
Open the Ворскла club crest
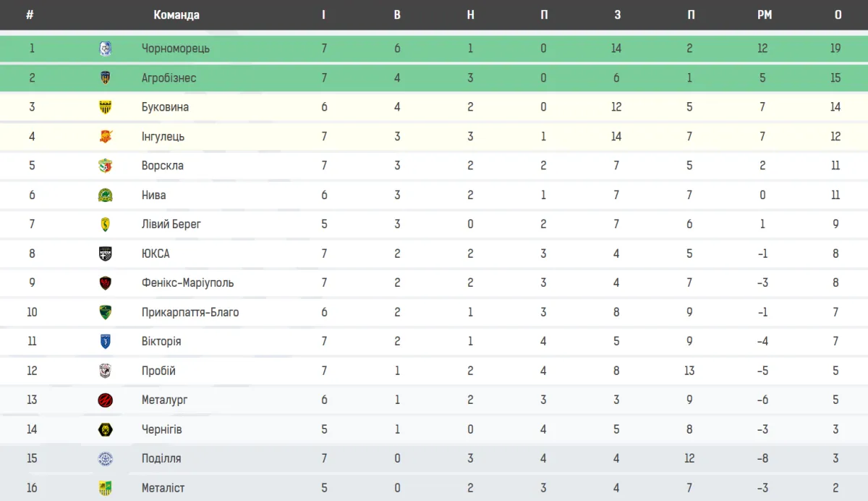click(105, 166)
